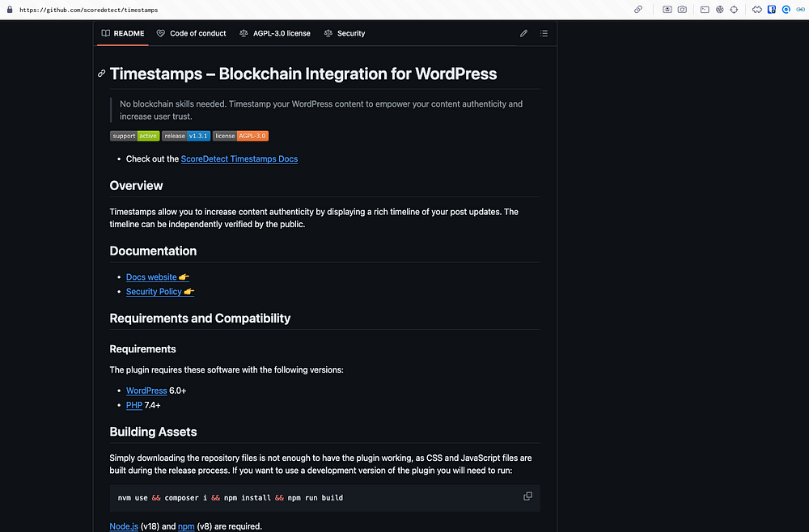This screenshot has height=532, width=809.
Task: Select the Security tab
Action: pos(344,33)
